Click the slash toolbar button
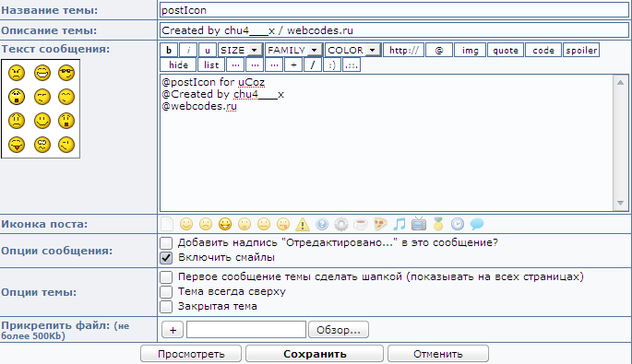 pos(313,65)
